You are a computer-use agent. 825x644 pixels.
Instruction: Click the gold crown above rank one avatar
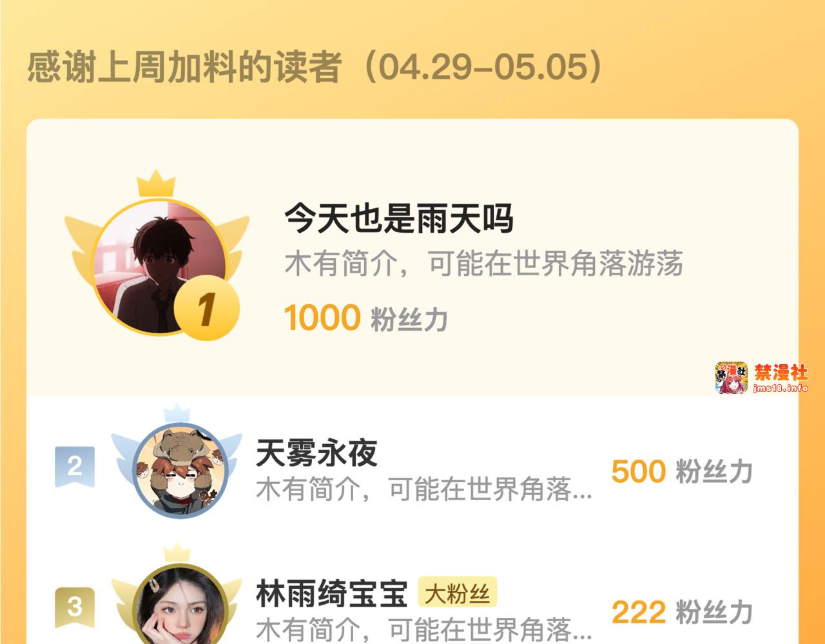pyautogui.click(x=156, y=184)
